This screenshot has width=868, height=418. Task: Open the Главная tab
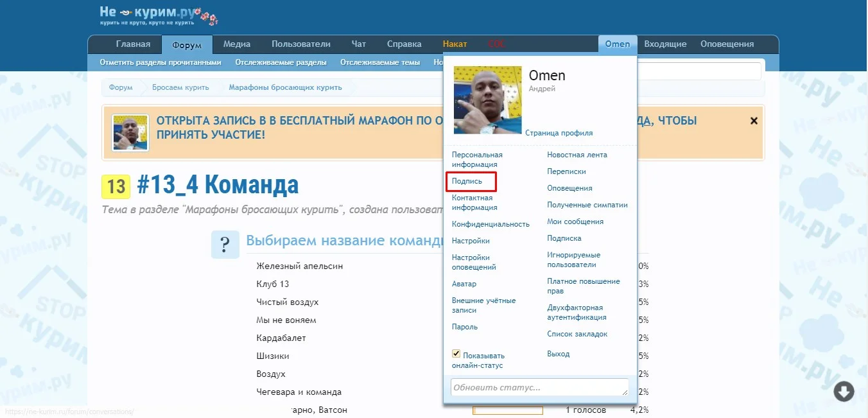pyautogui.click(x=133, y=44)
